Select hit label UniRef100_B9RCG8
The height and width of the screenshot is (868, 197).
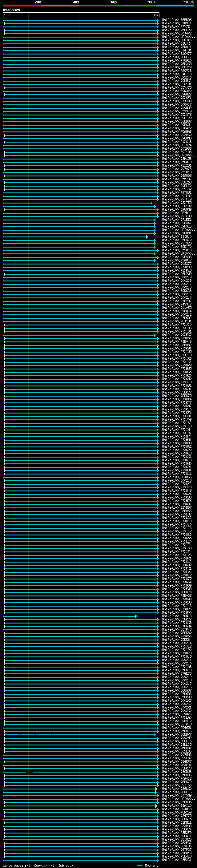point(177,291)
